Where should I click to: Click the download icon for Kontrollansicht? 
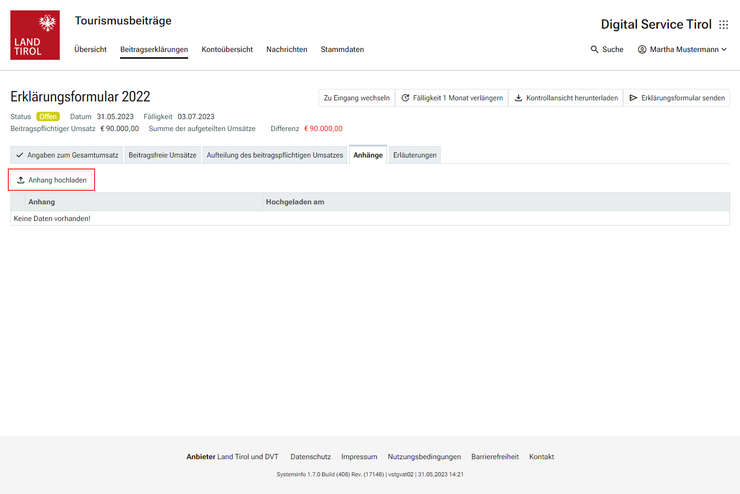coord(518,98)
